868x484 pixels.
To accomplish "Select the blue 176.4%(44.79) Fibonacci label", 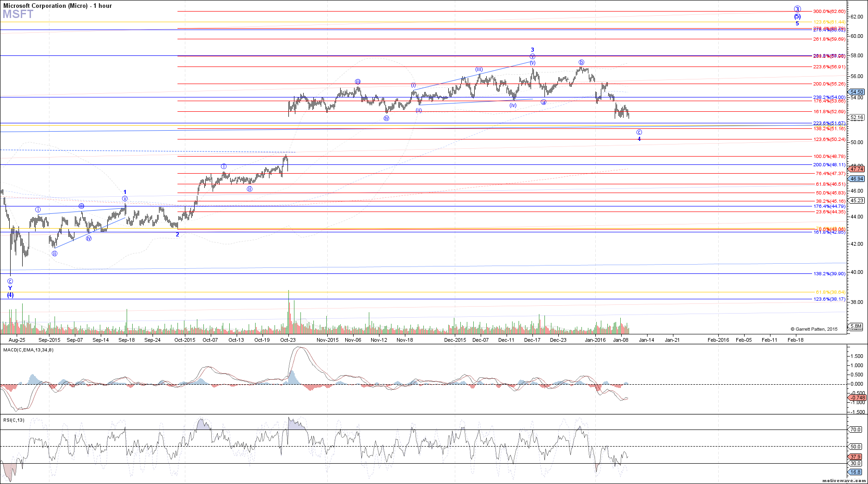I will (x=829, y=206).
